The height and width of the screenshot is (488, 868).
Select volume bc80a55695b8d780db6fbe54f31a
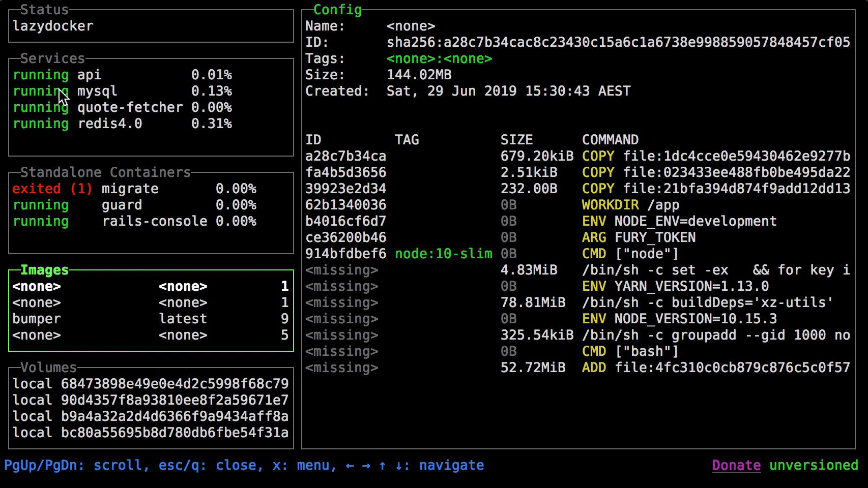pyautogui.click(x=150, y=432)
